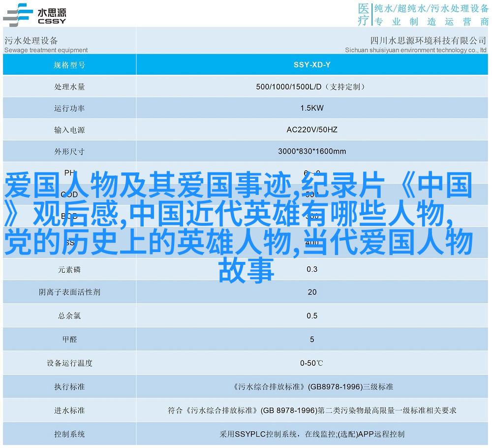Select the Sewage treatment equipment subtitle
Screen dimensions: 492x448
point(46,50)
